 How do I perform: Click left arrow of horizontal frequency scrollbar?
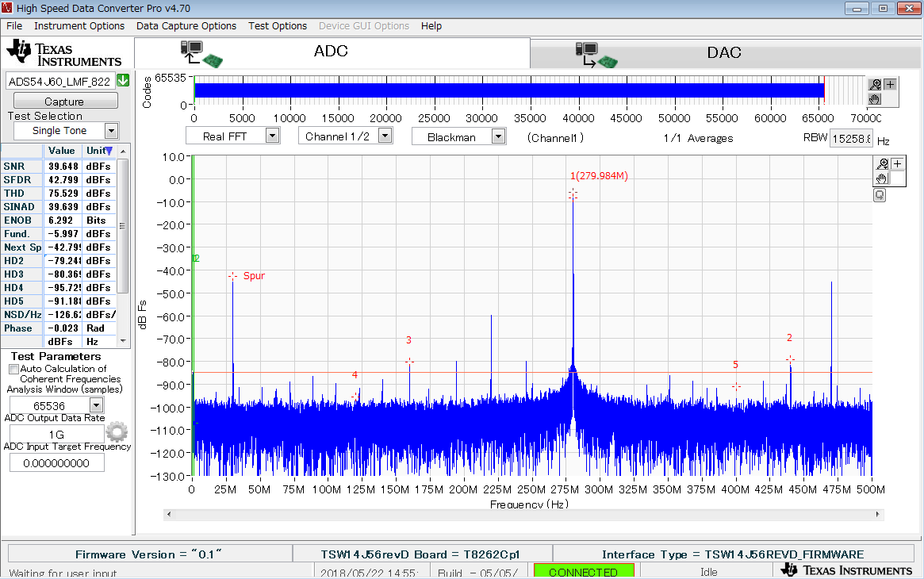(169, 514)
